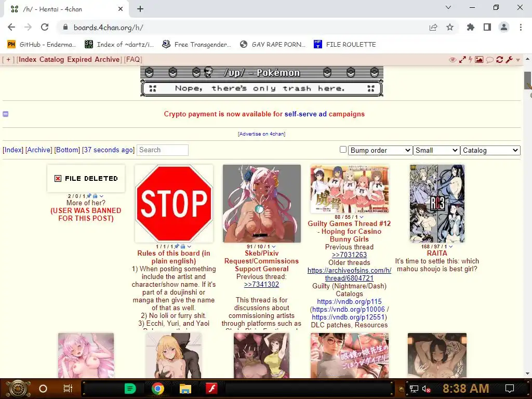Click the page scrollbar thumb
The height and width of the screenshot is (399, 532).
tap(528, 81)
